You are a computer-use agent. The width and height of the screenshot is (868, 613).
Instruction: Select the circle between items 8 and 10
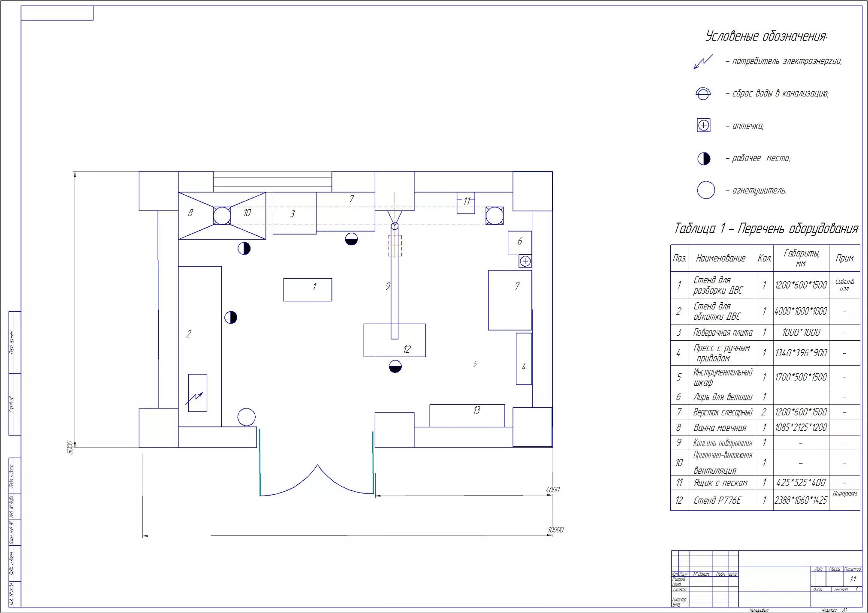coord(222,216)
